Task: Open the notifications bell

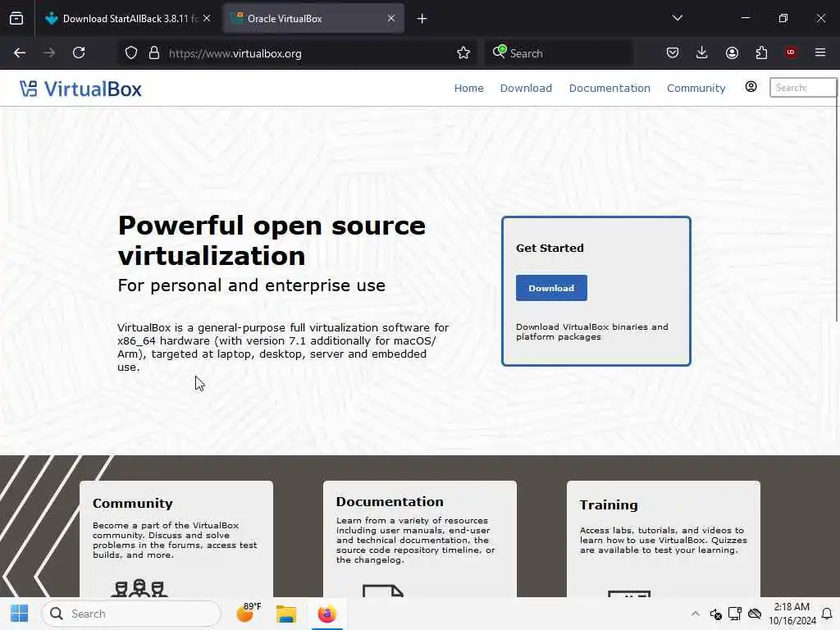Action: tap(827, 614)
